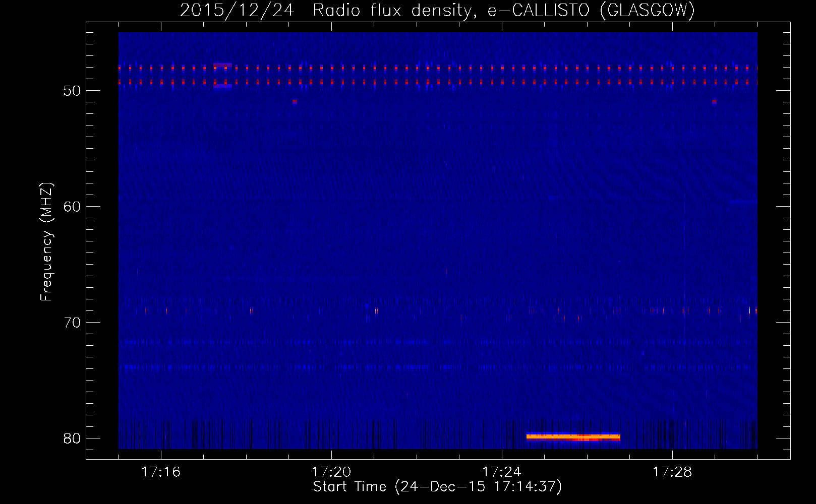Click the 70 frequency tick label
Screen dimensions: 816x504
click(x=72, y=323)
